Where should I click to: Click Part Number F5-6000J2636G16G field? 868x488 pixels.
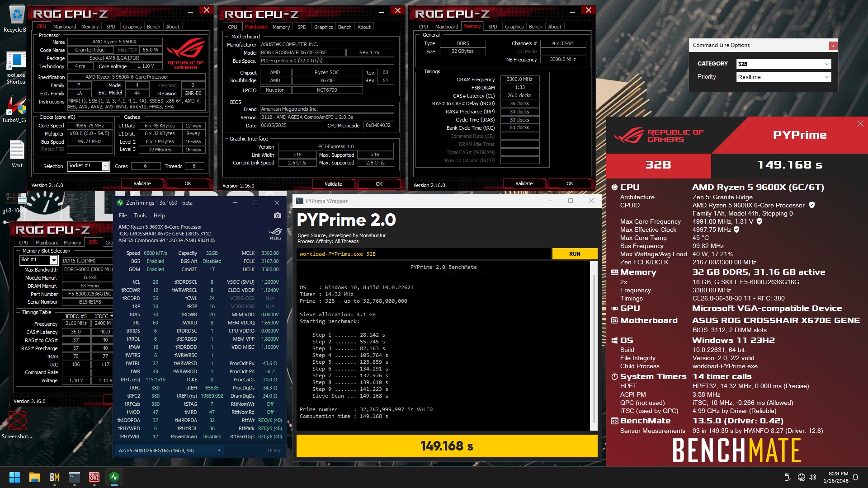tap(87, 294)
